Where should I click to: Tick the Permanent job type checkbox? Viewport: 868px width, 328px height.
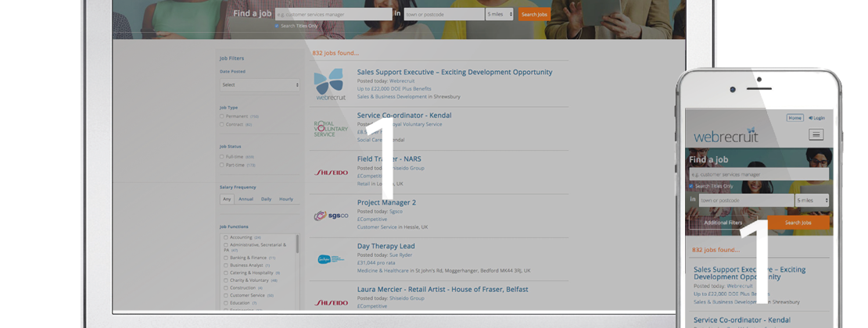pos(223,116)
